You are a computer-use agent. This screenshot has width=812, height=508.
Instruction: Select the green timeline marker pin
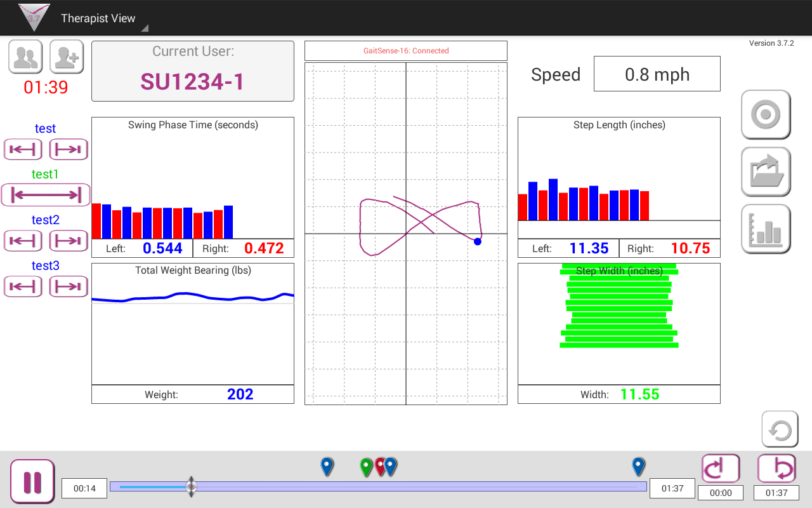[x=366, y=467]
